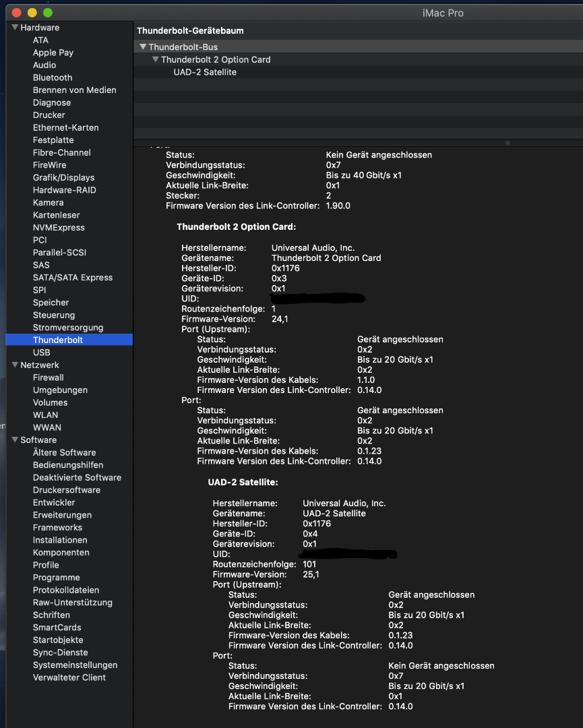This screenshot has width=583, height=728.
Task: Show Grafik/Displays information
Action: pyautogui.click(x=63, y=178)
